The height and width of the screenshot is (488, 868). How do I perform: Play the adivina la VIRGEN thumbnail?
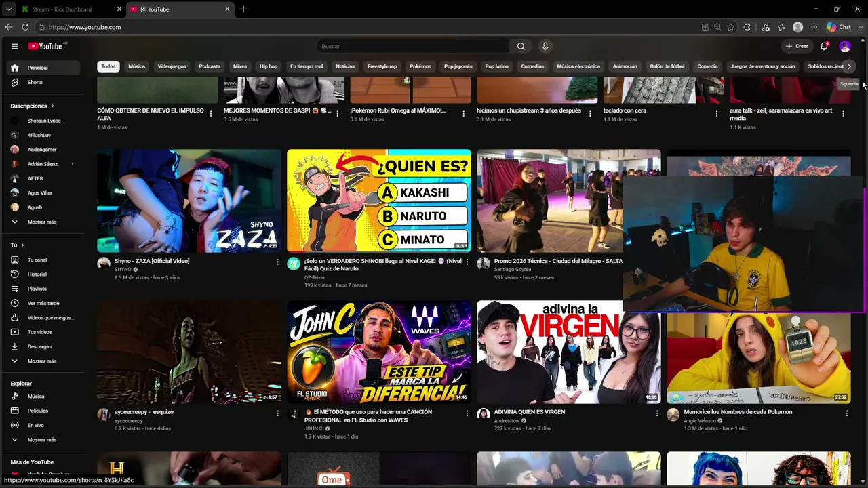569,352
